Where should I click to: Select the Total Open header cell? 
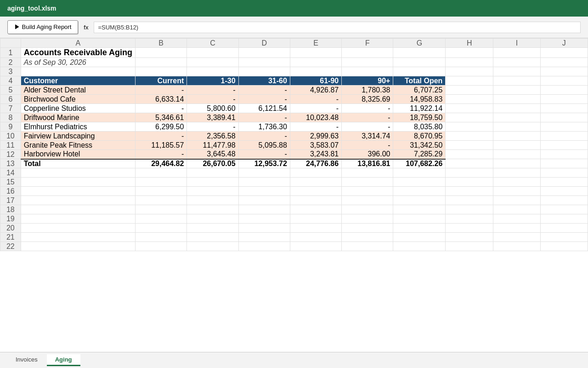[x=419, y=81]
